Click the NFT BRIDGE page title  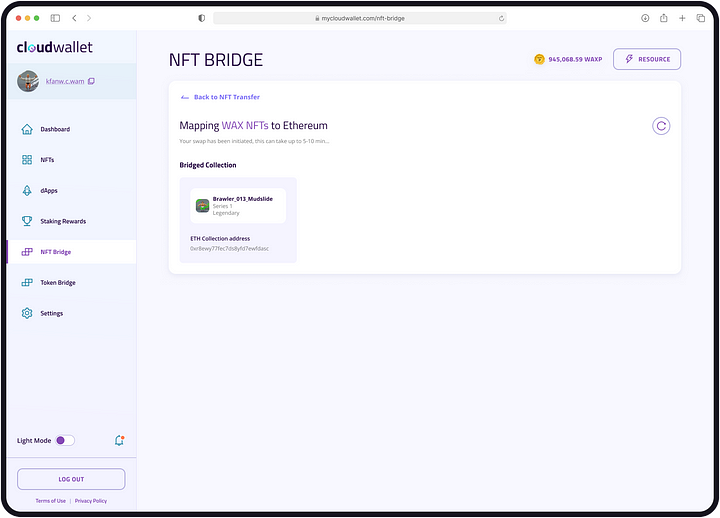coord(216,60)
